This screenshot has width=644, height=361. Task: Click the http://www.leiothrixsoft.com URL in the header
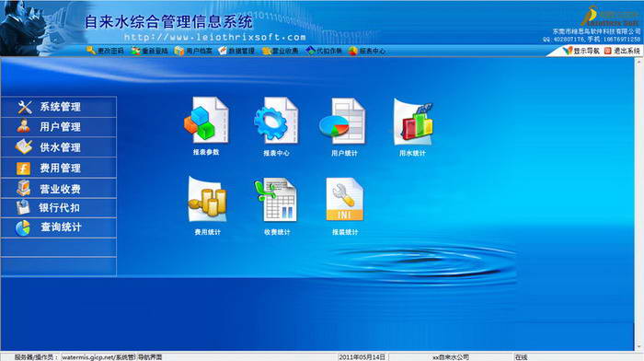(214, 37)
